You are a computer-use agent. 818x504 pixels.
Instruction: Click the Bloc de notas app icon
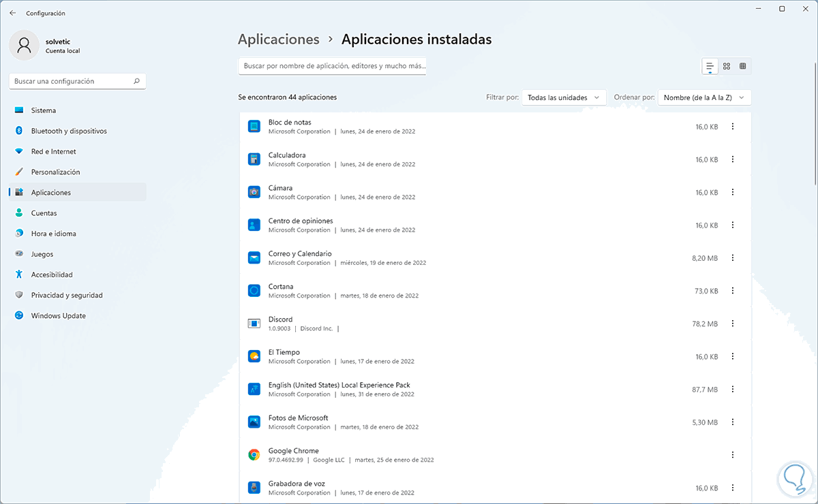coord(254,127)
